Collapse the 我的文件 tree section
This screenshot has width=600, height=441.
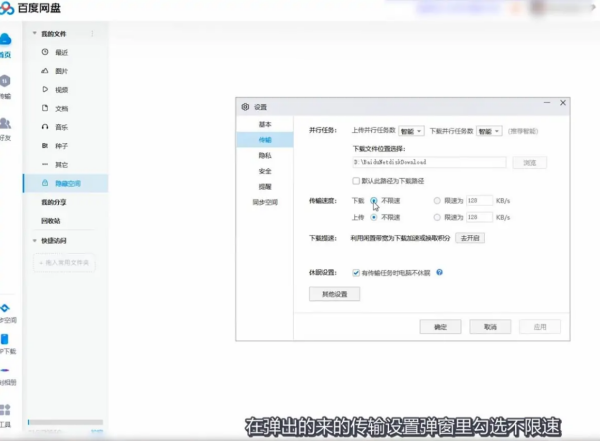tap(33, 33)
